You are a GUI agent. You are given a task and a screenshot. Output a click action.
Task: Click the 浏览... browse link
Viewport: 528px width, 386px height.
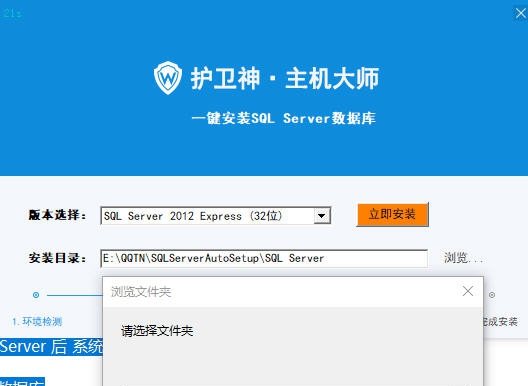(464, 258)
